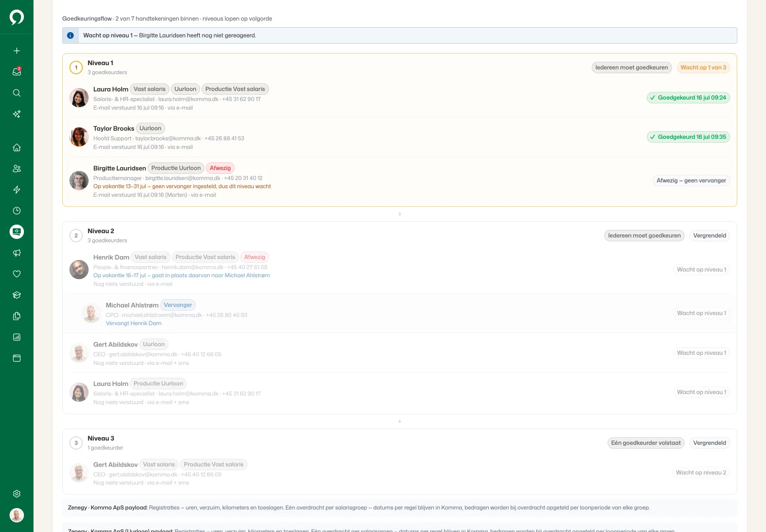Screen dimensions: 766x532
Task: Click the Vervanger tag next to Michael Ahlstrøm
Action: [178, 305]
